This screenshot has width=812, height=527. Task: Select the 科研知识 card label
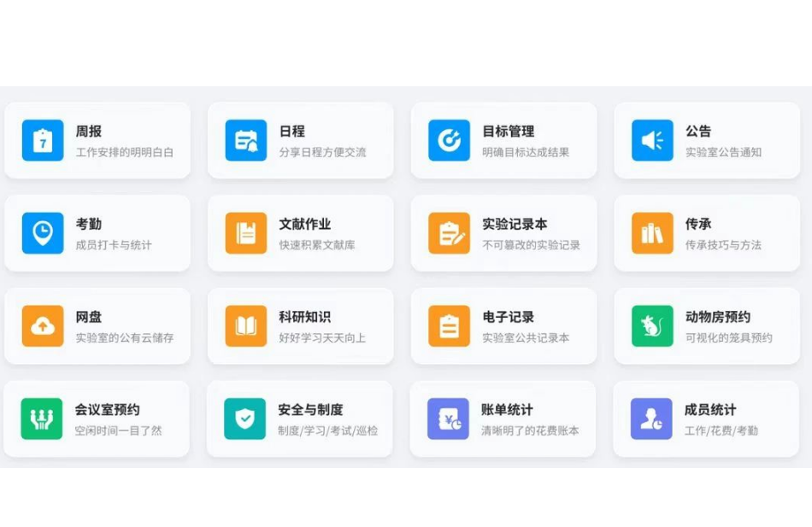pyautogui.click(x=304, y=317)
